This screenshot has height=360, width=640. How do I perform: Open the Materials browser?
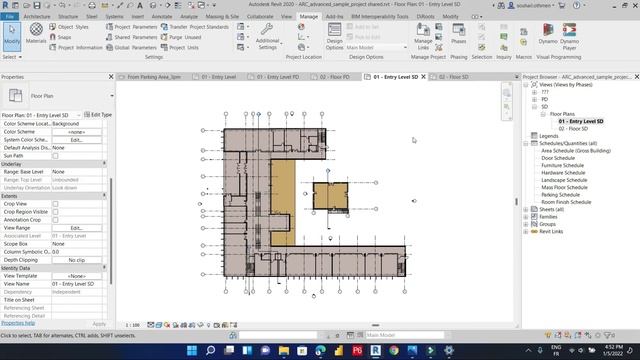click(x=36, y=33)
